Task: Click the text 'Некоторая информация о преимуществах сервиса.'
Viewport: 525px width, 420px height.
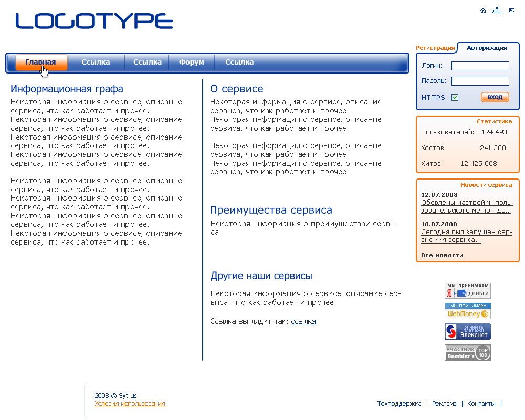Action: [304, 228]
